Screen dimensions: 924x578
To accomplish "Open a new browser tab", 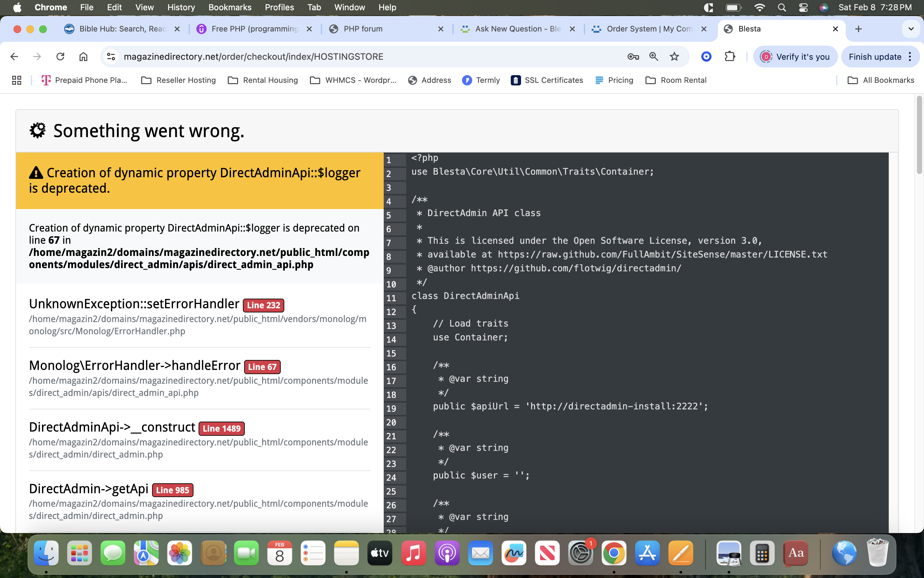I will click(858, 29).
